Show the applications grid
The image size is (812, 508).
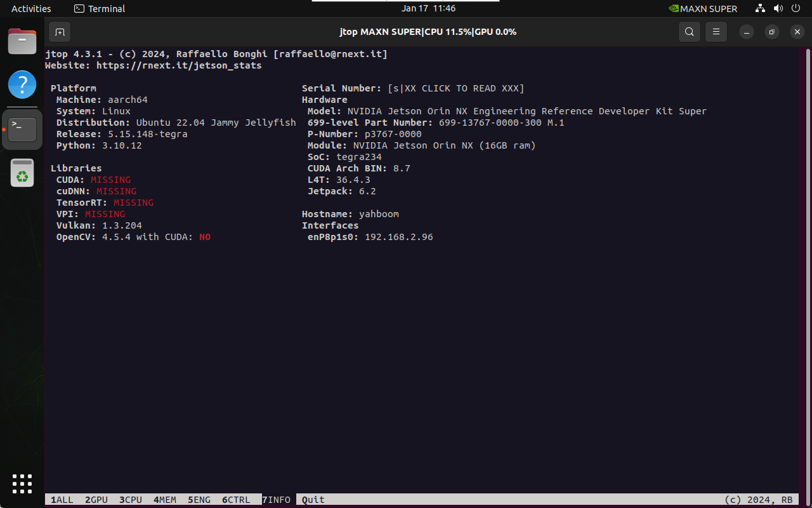point(22,484)
